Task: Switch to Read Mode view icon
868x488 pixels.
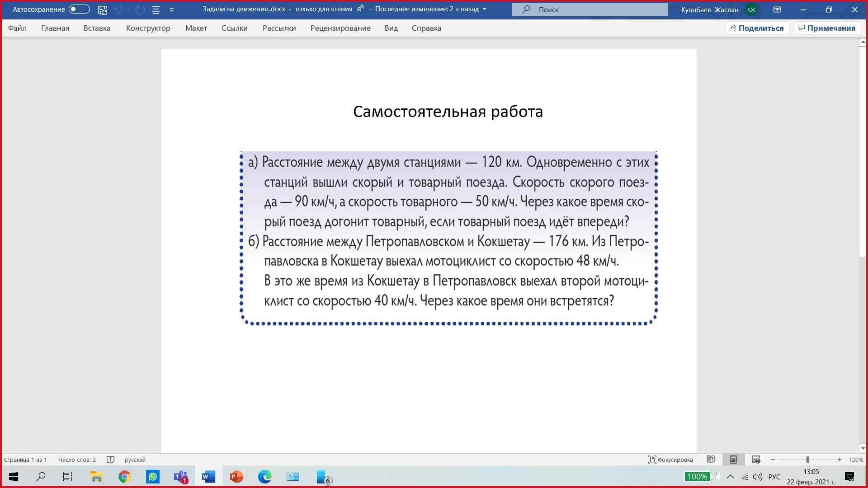Action: click(711, 460)
